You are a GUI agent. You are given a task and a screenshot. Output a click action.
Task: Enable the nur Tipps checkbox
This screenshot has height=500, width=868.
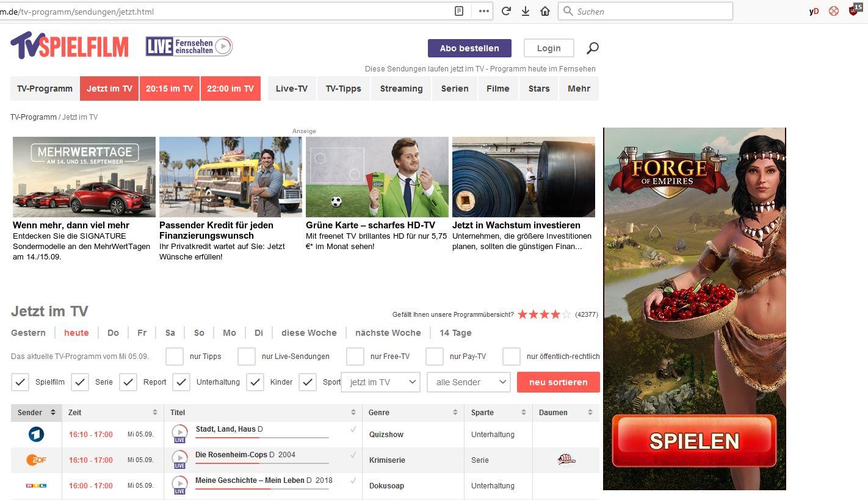(175, 357)
